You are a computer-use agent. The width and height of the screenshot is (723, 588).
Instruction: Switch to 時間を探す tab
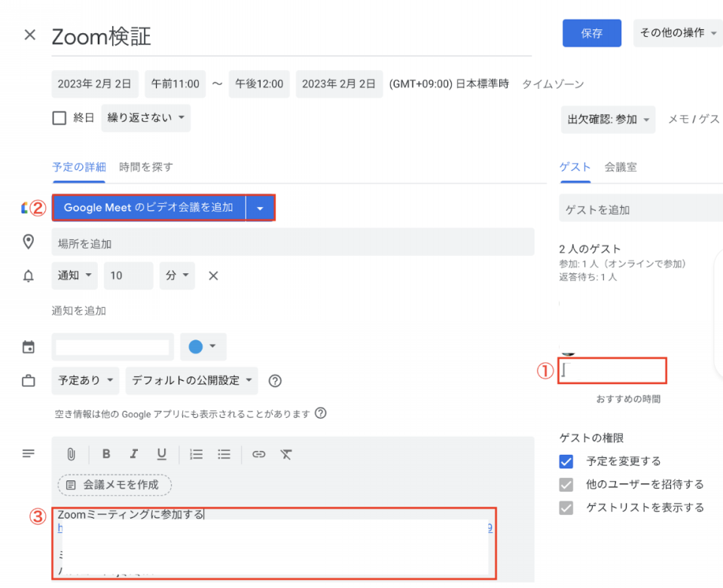(145, 167)
